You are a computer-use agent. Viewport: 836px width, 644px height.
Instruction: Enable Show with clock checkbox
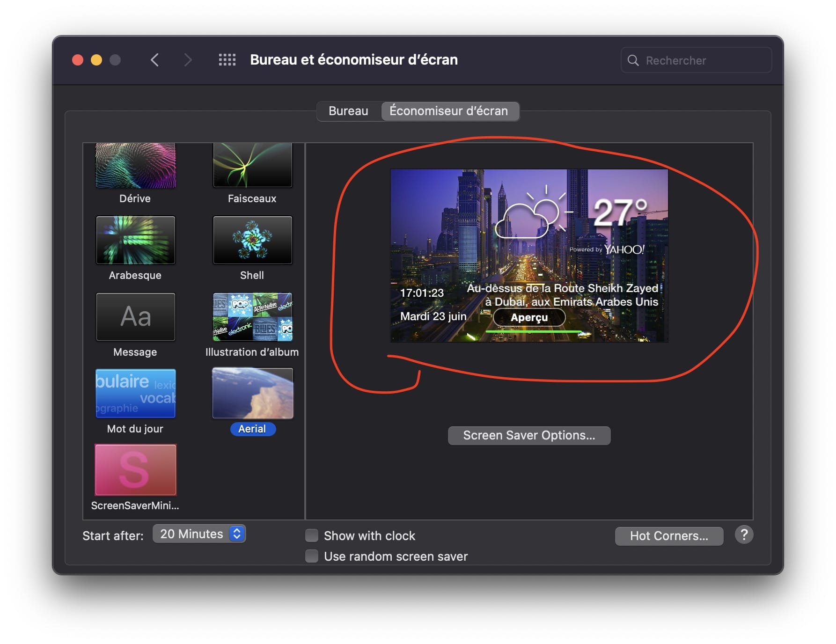312,535
